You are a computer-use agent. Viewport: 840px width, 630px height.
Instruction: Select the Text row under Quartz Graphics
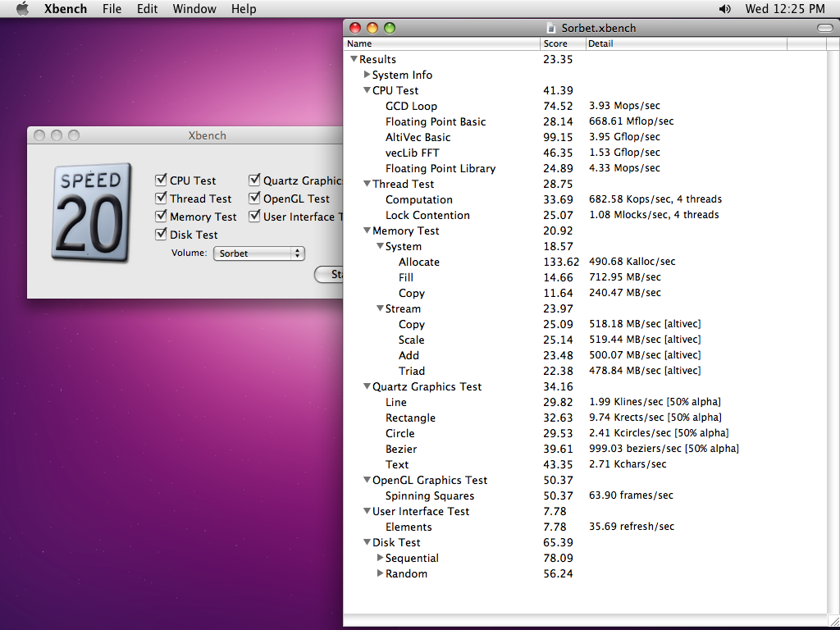click(x=585, y=464)
